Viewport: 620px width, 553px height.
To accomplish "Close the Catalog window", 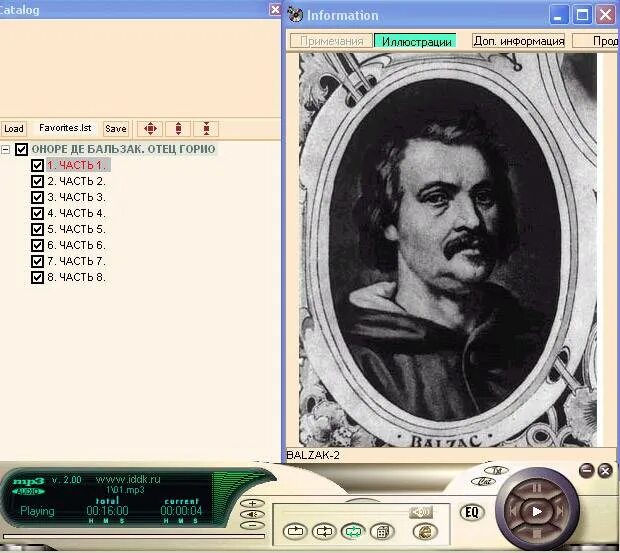I will point(275,9).
